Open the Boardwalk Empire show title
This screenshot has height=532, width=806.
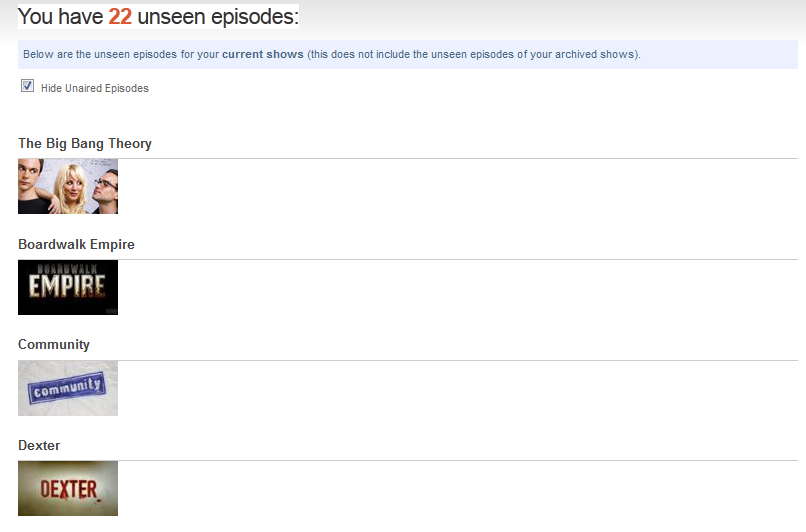[x=76, y=244]
